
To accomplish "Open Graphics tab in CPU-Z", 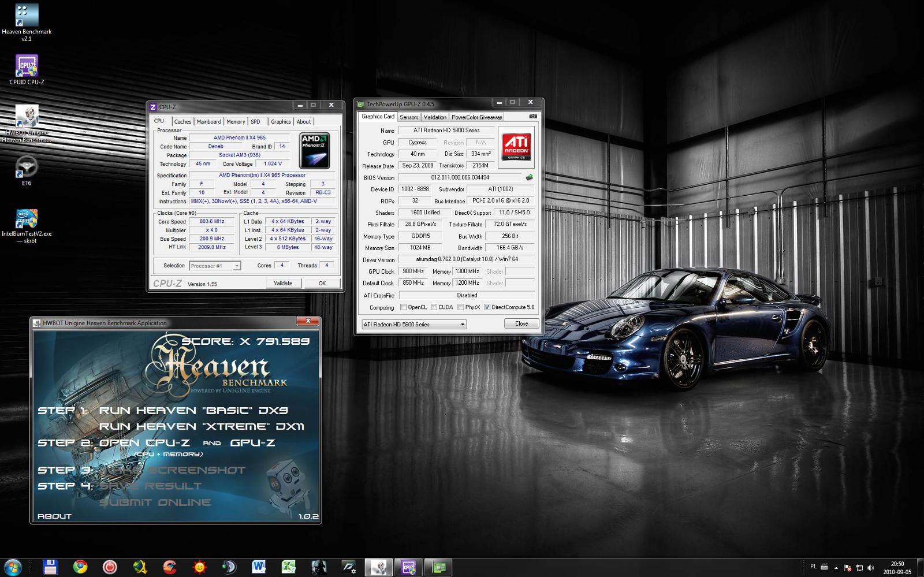I will [281, 122].
